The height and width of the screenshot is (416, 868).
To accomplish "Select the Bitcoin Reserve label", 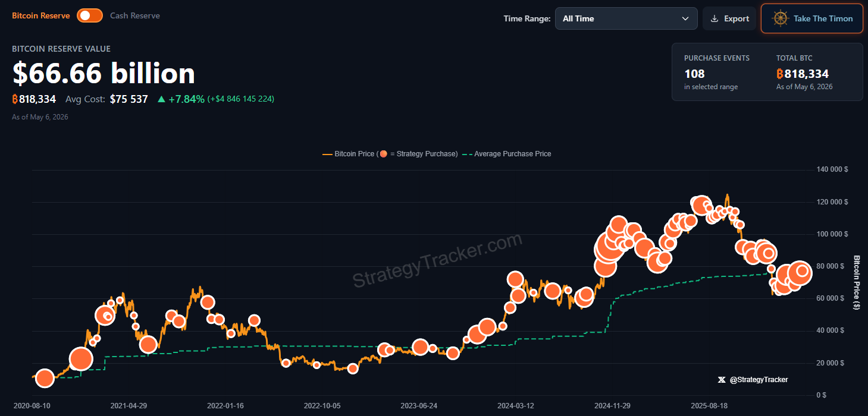I will (x=41, y=16).
